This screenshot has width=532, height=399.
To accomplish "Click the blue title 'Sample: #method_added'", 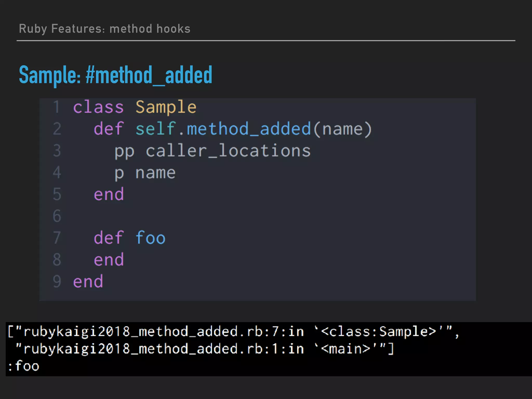I will (116, 75).
